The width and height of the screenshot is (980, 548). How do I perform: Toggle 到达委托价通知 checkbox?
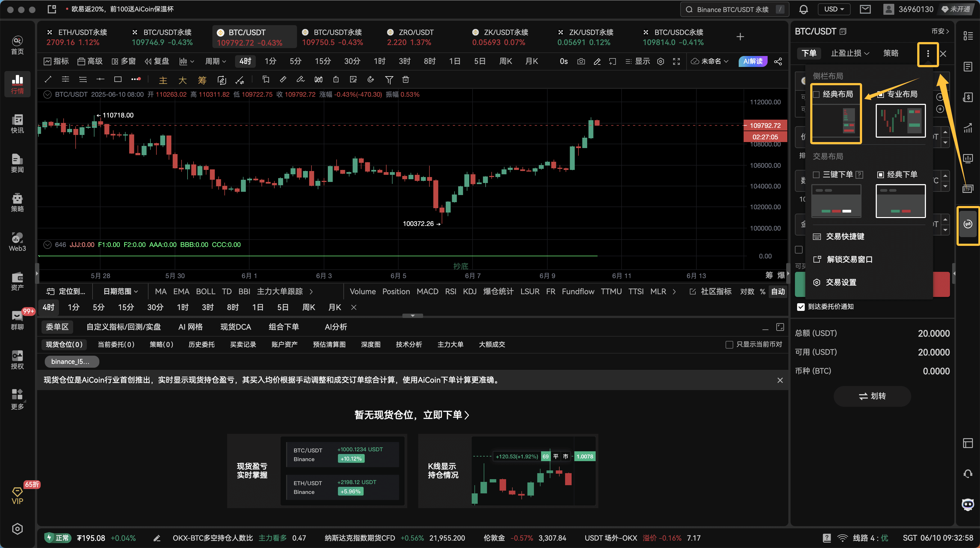pos(801,307)
